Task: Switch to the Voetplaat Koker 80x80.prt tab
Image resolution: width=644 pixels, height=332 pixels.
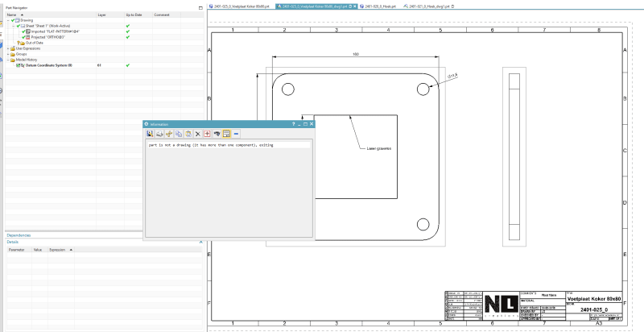Action: pos(239,6)
